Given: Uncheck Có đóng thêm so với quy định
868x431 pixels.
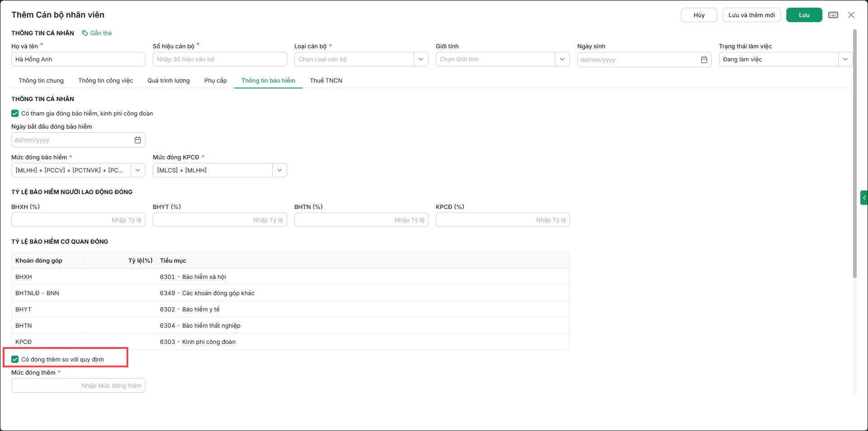Looking at the screenshot, I should (15, 359).
